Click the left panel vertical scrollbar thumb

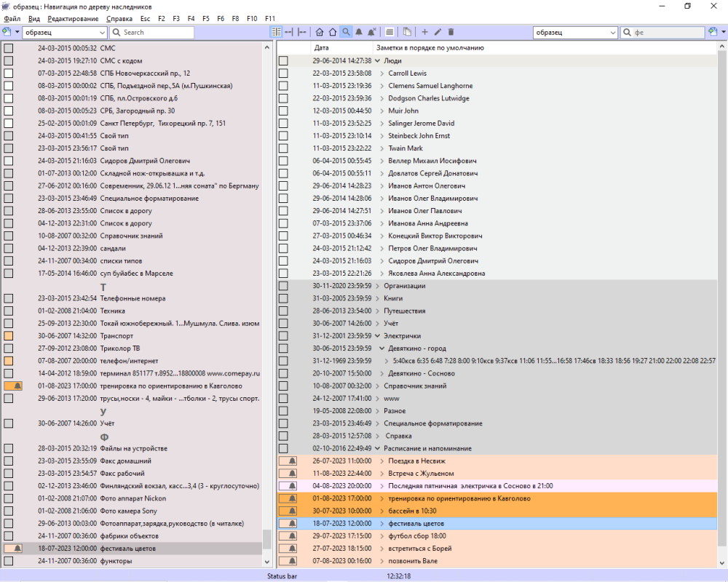pyautogui.click(x=267, y=539)
